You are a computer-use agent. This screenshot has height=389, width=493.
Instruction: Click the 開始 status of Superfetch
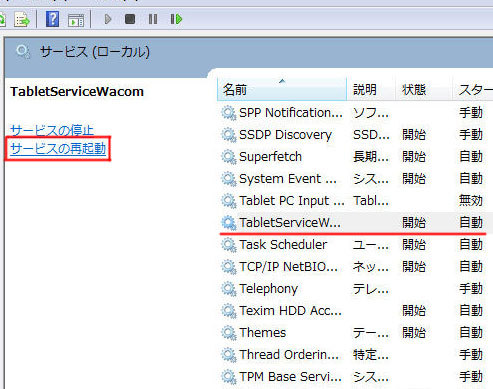[x=414, y=157]
